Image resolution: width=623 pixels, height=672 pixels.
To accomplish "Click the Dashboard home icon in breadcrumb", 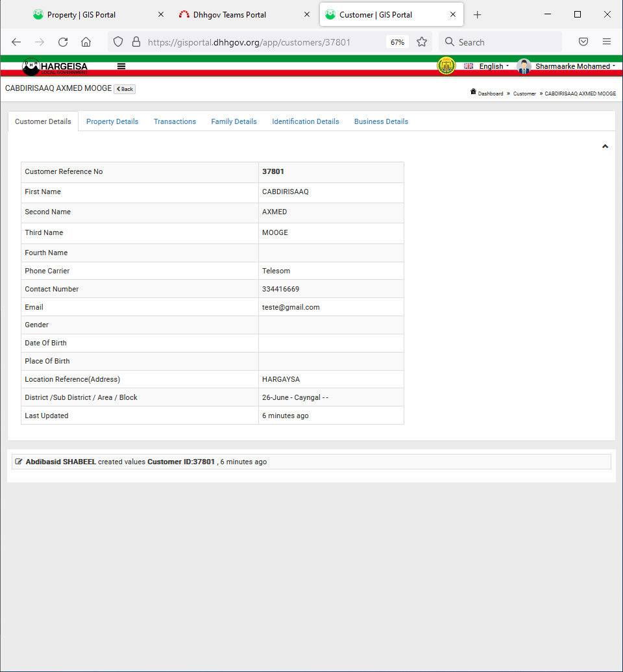I will (x=473, y=92).
